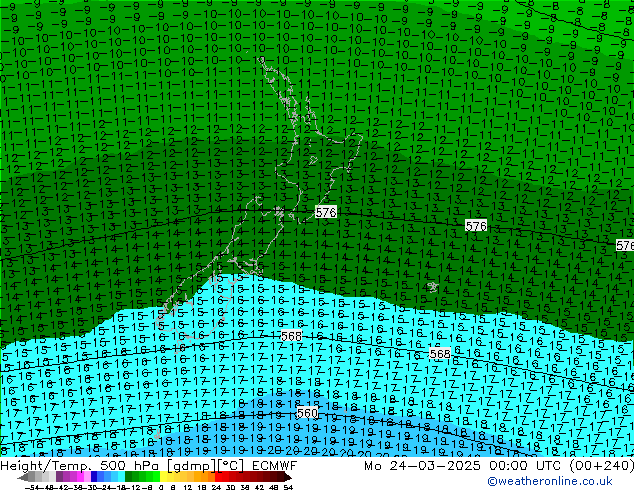The width and height of the screenshot is (634, 490).
Task: Open the weatheronline.co.uk copyright link
Action: click(x=550, y=481)
